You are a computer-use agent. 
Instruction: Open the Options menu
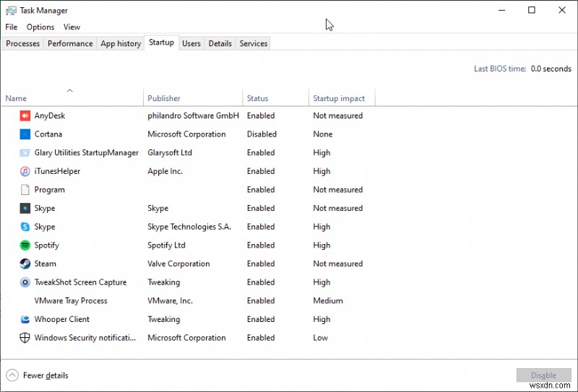point(40,27)
